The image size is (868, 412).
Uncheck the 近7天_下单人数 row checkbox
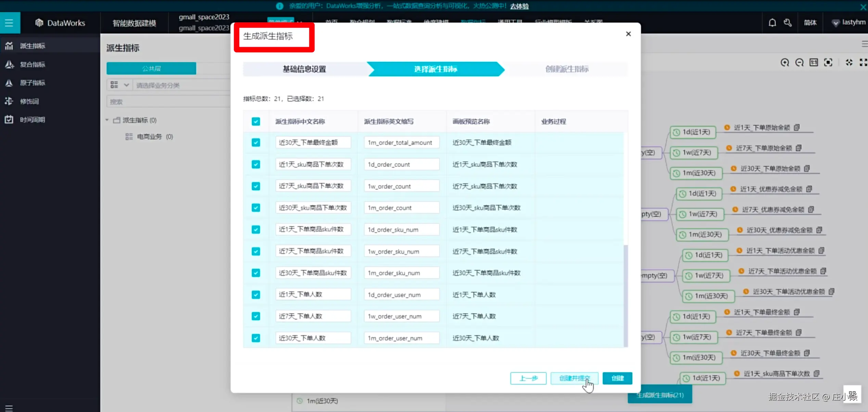tap(256, 316)
